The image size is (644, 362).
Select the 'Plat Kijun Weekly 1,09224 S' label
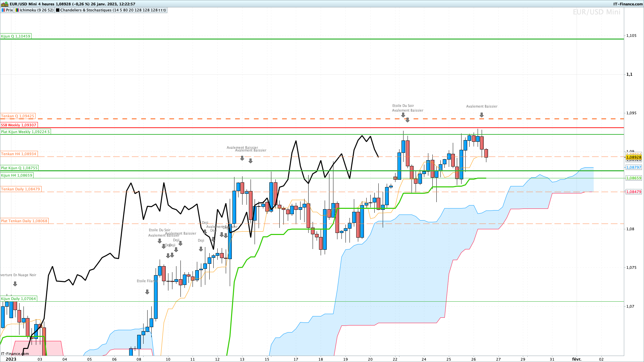(25, 132)
